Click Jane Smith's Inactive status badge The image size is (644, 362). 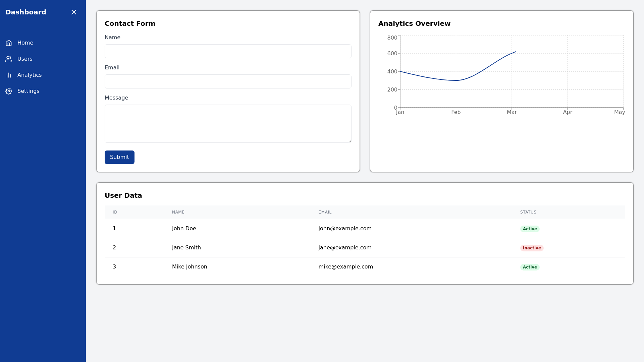click(532, 248)
